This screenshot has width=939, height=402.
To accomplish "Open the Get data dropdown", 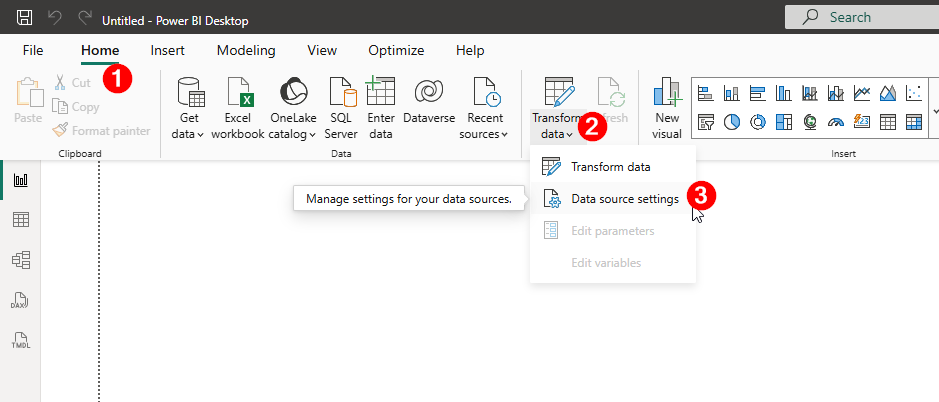I will pyautogui.click(x=188, y=108).
